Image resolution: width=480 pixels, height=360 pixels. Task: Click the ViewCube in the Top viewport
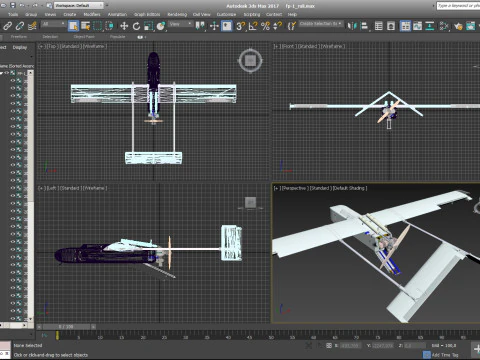coord(251,61)
